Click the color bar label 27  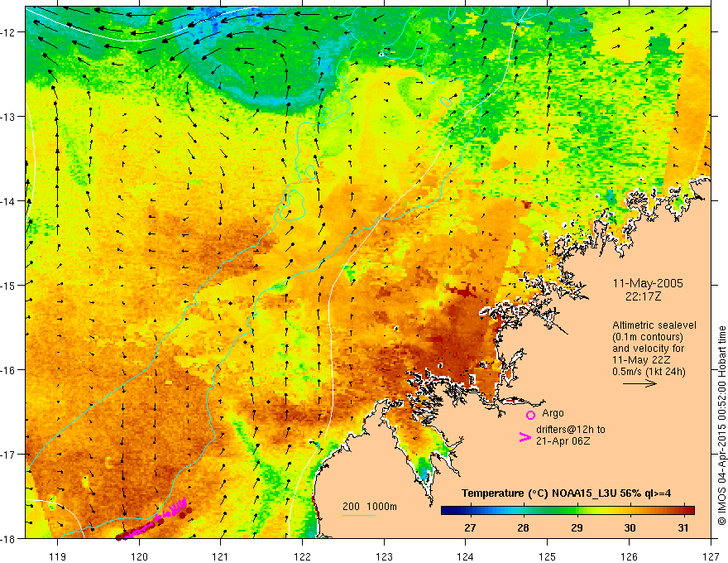[x=470, y=527]
